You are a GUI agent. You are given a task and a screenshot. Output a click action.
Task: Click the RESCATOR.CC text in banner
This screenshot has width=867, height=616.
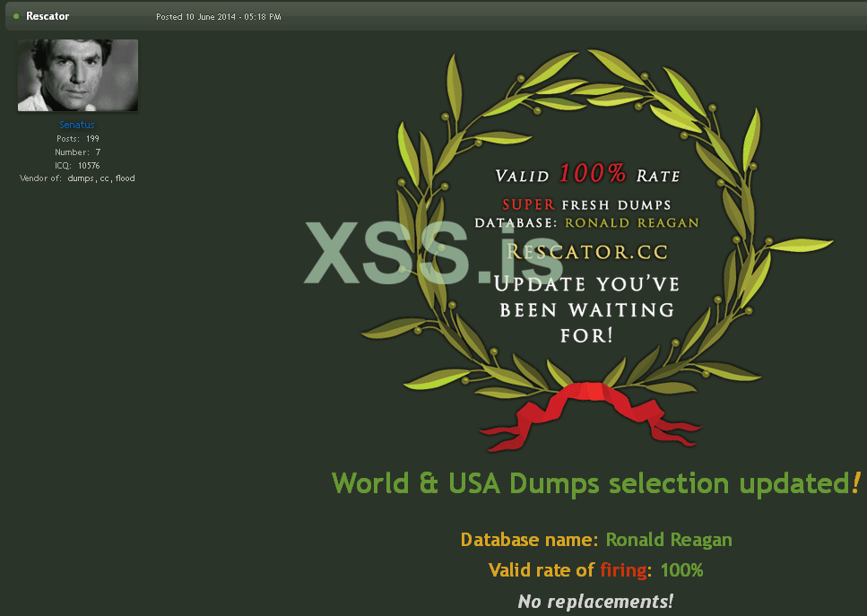tap(587, 252)
